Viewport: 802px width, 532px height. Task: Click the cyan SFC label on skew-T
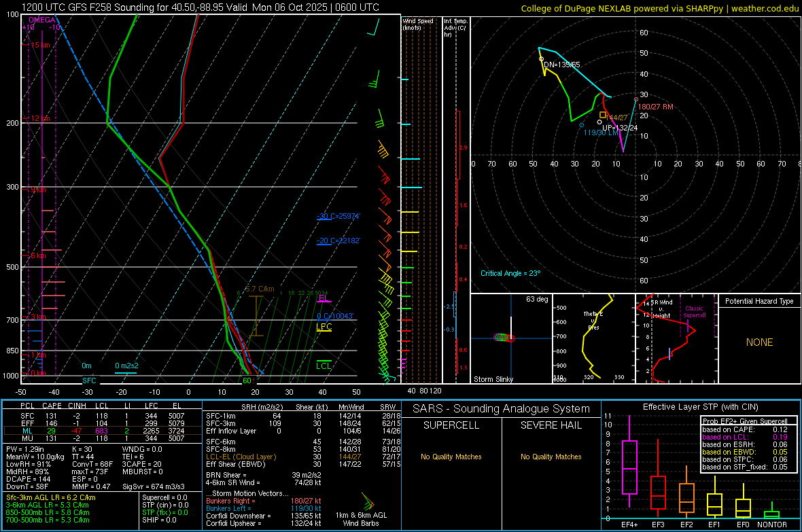coord(89,380)
